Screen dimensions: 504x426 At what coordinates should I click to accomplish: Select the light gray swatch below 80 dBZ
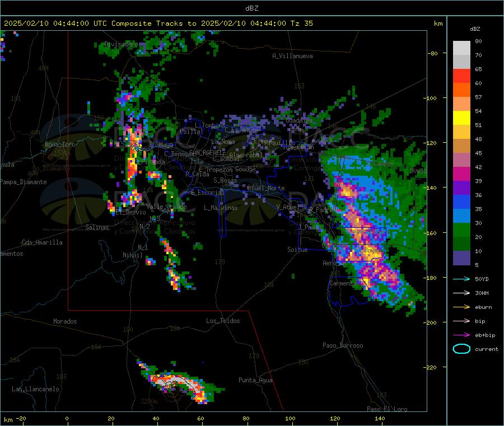click(x=461, y=48)
